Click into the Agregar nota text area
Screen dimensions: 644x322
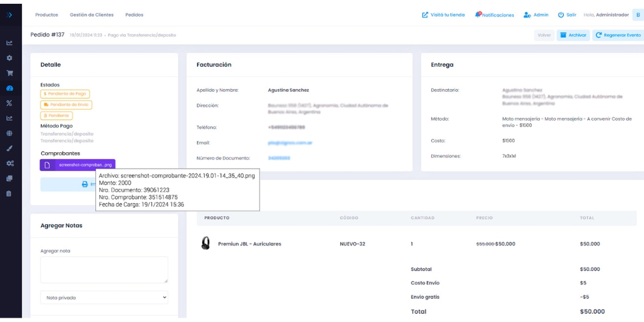[104, 270]
